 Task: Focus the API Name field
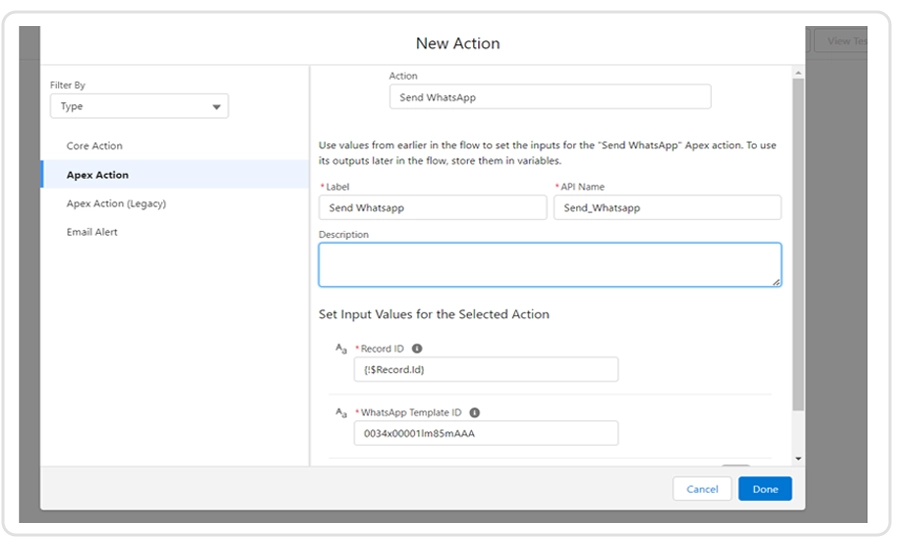coord(666,208)
